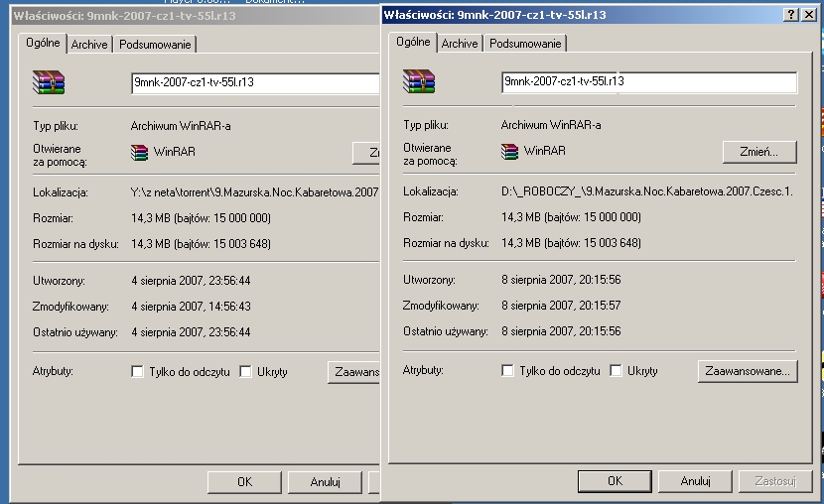Click Anuluj in right window
The image size is (824, 504).
[x=695, y=481]
